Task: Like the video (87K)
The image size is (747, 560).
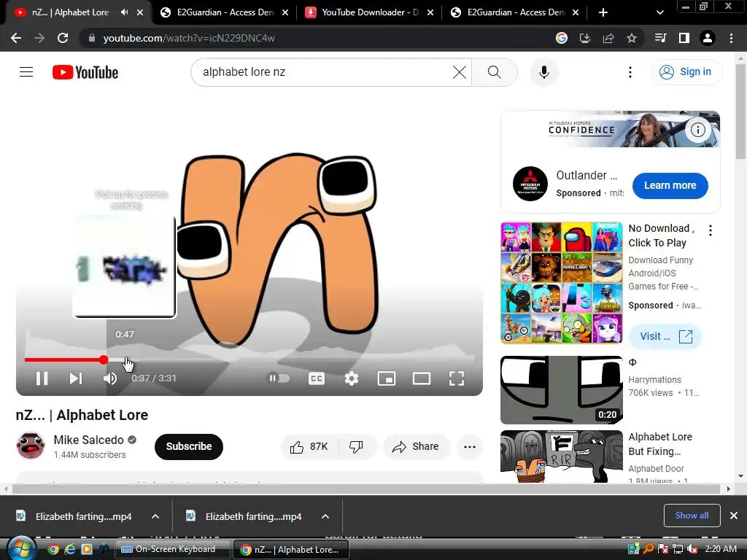Action: click(x=309, y=447)
